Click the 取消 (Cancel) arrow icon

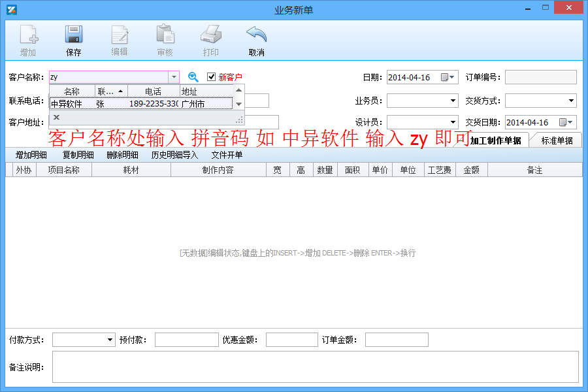click(x=256, y=35)
